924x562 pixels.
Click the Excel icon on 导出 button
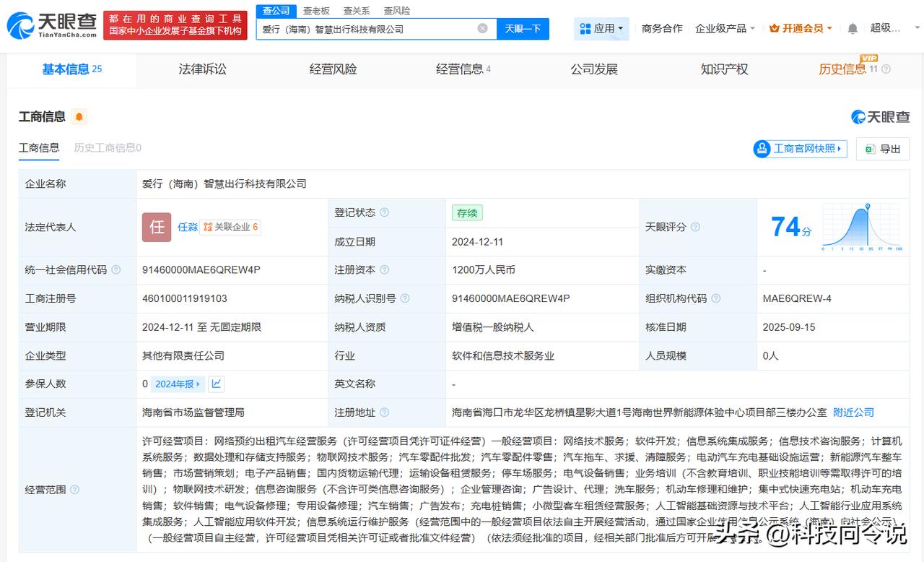[x=870, y=149]
